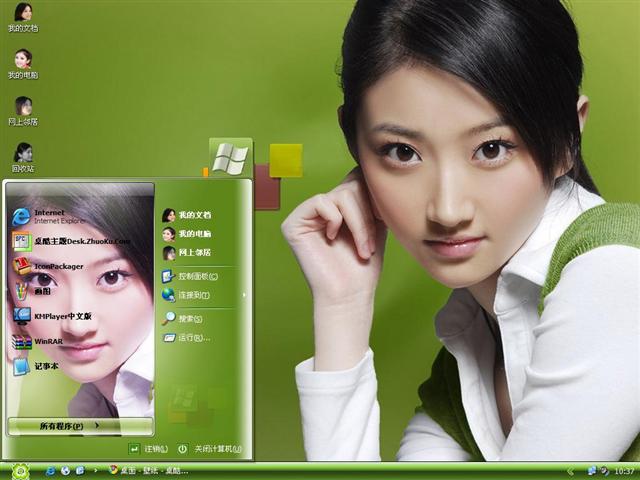The width and height of the screenshot is (640, 480).
Task: Open WinRAR from start menu
Action: click(x=38, y=341)
